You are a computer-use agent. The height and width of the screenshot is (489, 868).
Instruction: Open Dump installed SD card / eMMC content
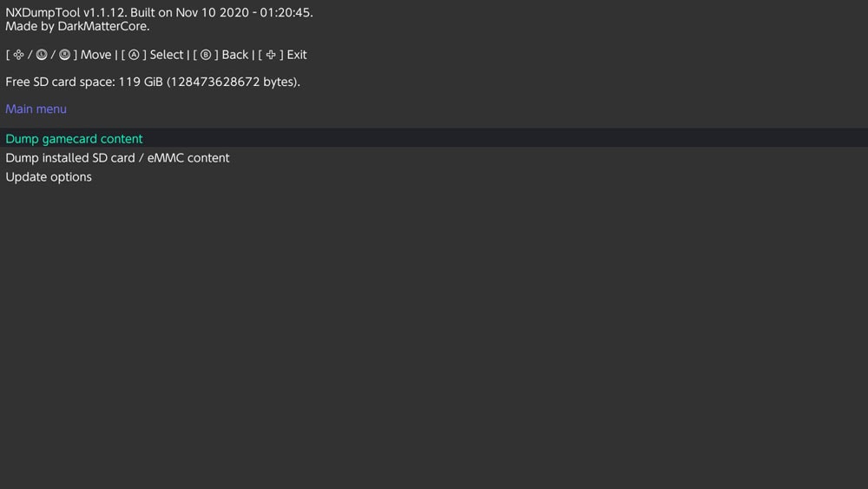point(117,158)
